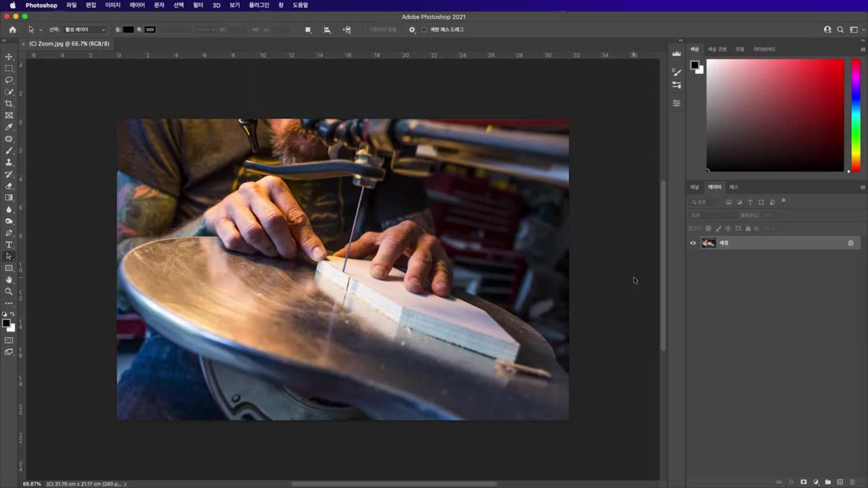Open the 필터 (Filter) menu
Image resolution: width=868 pixels, height=488 pixels.
click(198, 5)
